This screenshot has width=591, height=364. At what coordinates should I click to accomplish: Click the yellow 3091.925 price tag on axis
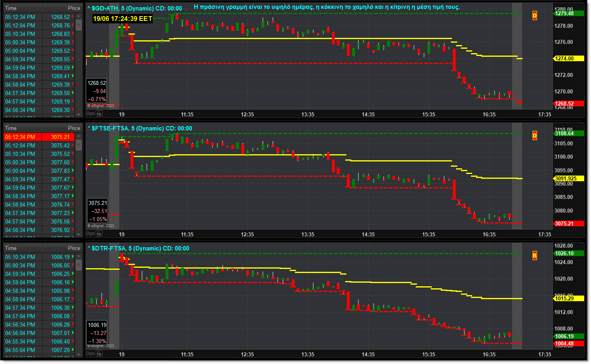coord(569,178)
